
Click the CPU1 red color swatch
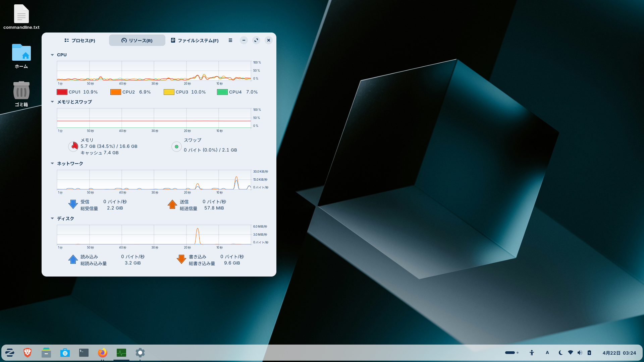click(62, 92)
